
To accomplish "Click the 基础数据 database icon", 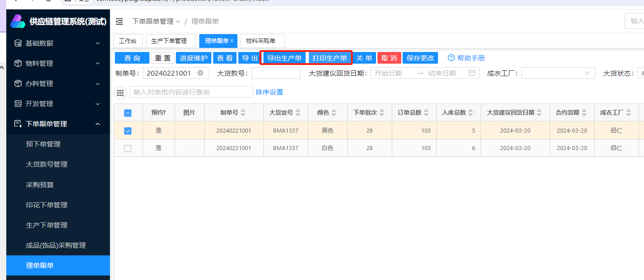I will 18,43.
